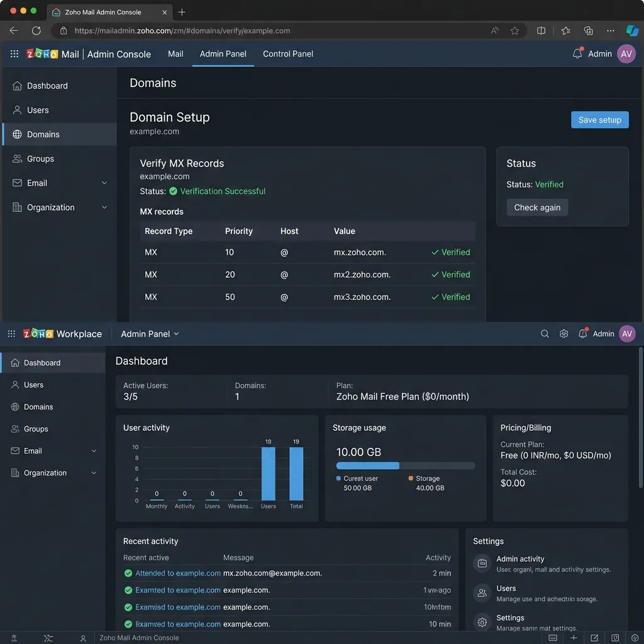Click the Workplace vertical scrollbar
The image size is (644, 644).
(x=640, y=417)
